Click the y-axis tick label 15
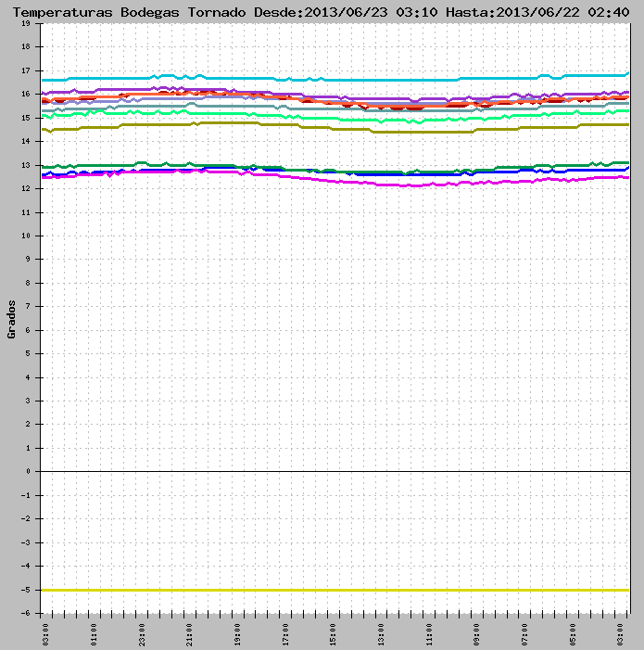The image size is (644, 650). coord(26,118)
